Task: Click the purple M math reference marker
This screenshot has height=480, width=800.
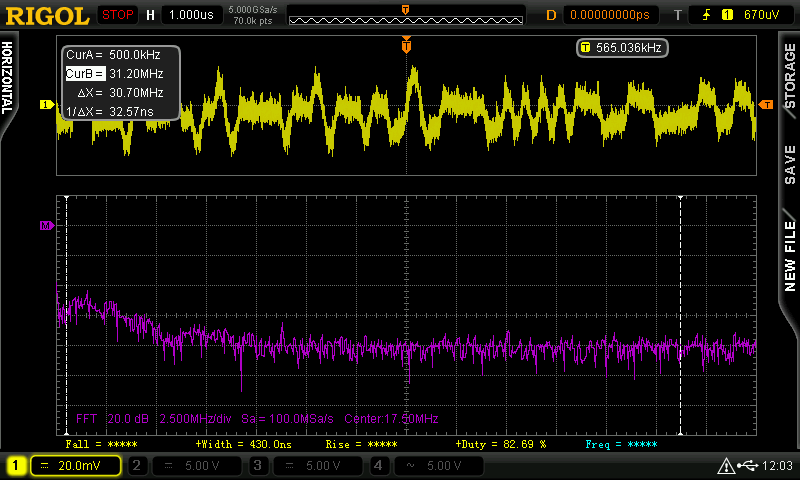Action: (47, 225)
